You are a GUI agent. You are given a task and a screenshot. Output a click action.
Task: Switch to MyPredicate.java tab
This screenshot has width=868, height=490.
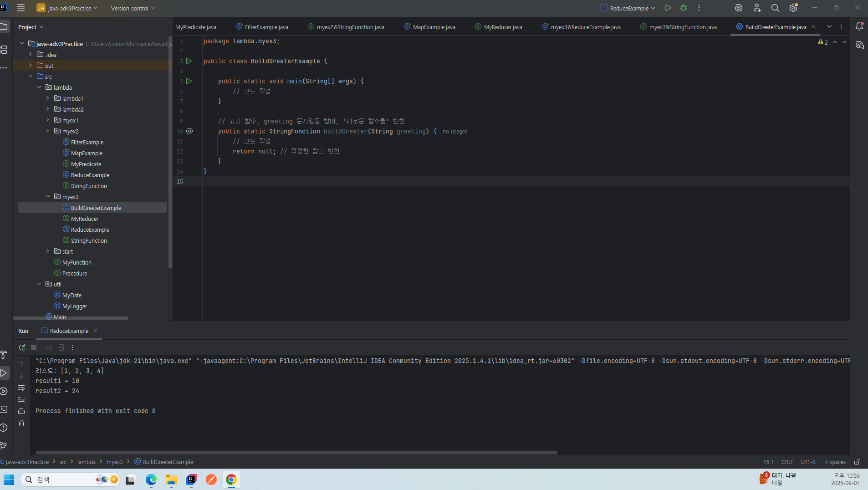(196, 27)
